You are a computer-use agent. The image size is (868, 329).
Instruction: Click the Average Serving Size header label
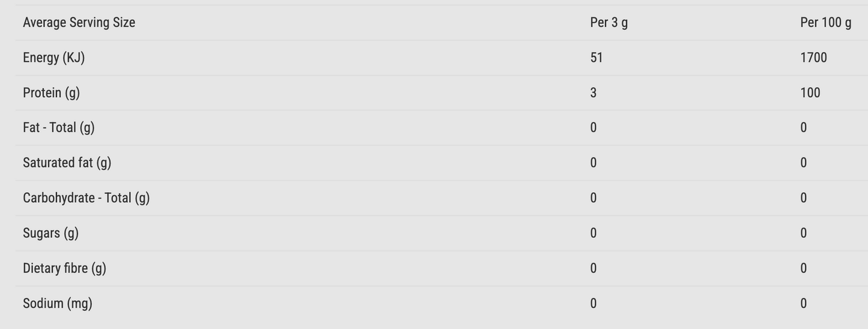pos(79,23)
